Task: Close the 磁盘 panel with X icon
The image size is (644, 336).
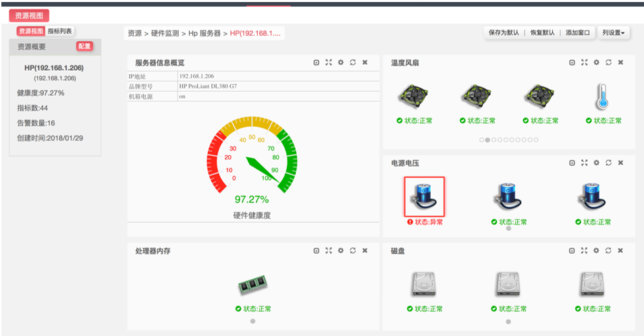Action: [620, 250]
